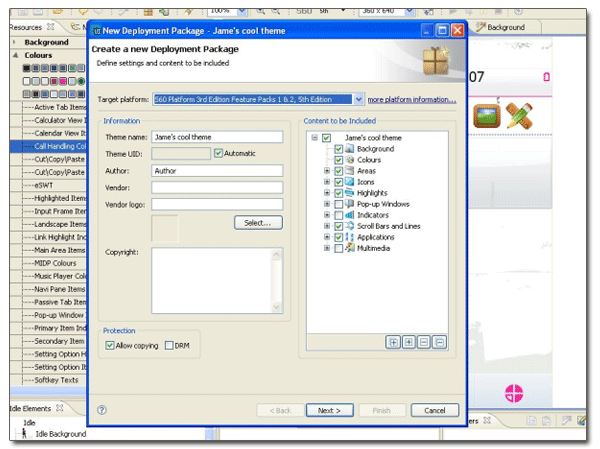Pick the green round colour swatch

[81, 81]
